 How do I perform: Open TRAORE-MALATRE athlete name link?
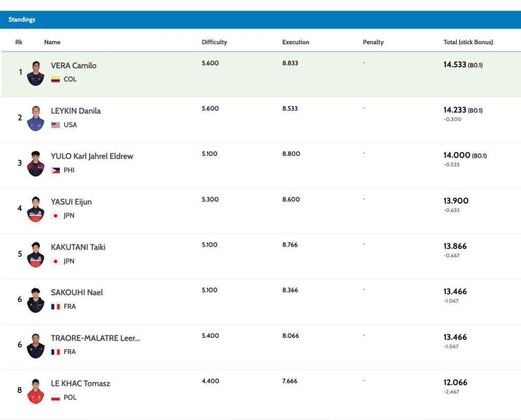(x=95, y=338)
